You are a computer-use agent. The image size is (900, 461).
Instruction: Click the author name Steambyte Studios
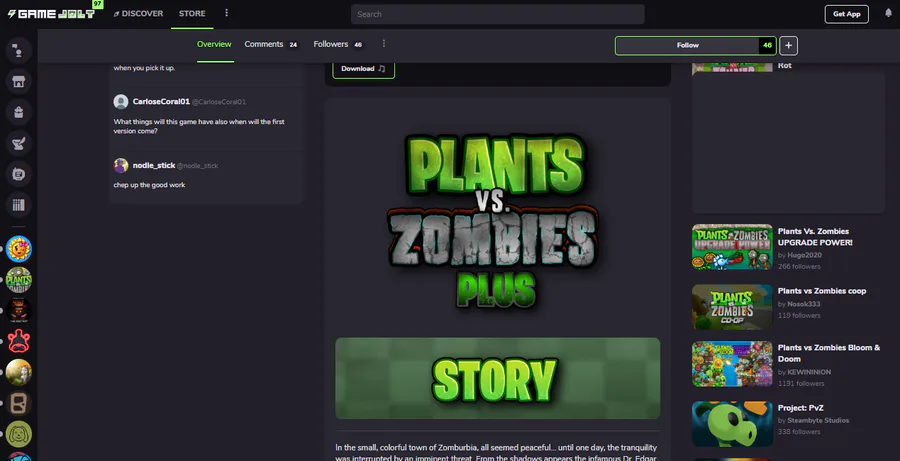click(x=818, y=421)
